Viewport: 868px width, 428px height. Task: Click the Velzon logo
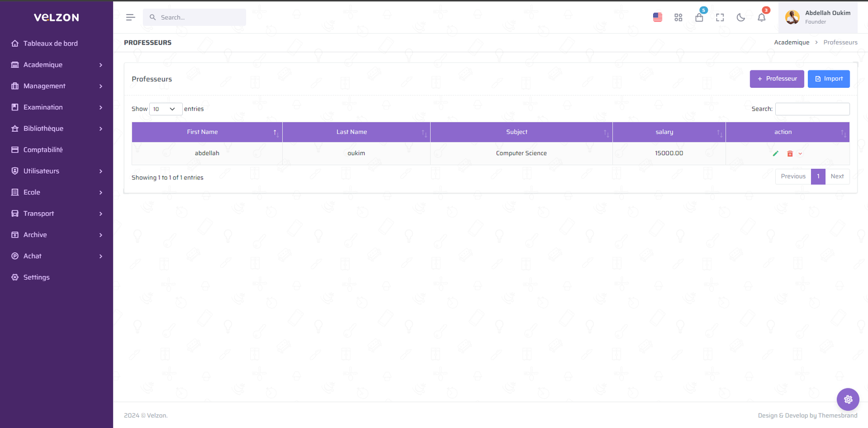(56, 17)
